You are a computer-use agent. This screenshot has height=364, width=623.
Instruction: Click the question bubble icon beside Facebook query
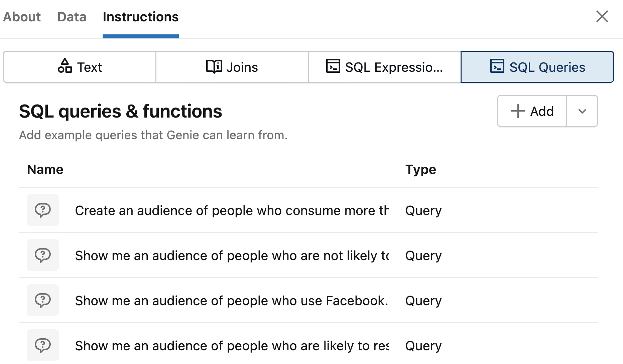[43, 300]
